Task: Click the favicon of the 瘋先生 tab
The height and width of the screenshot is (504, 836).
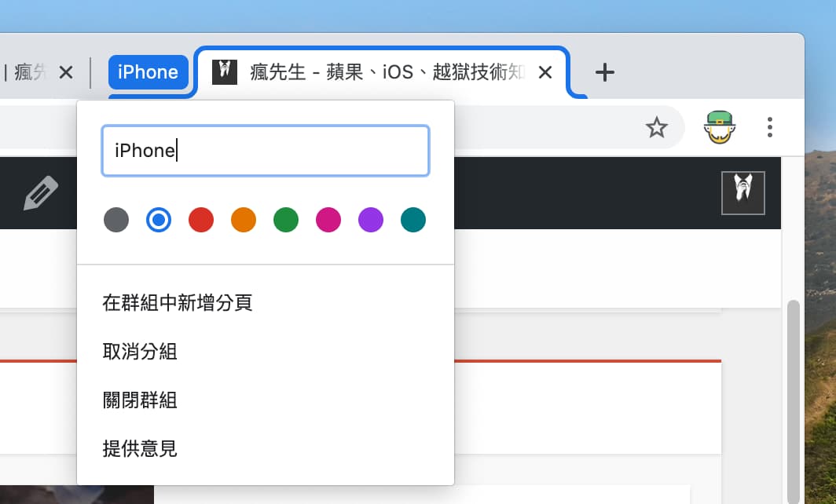Action: 225,72
